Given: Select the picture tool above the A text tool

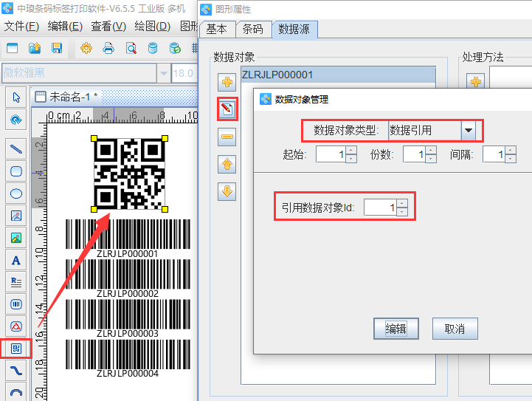Looking at the screenshot, I should [x=16, y=238].
